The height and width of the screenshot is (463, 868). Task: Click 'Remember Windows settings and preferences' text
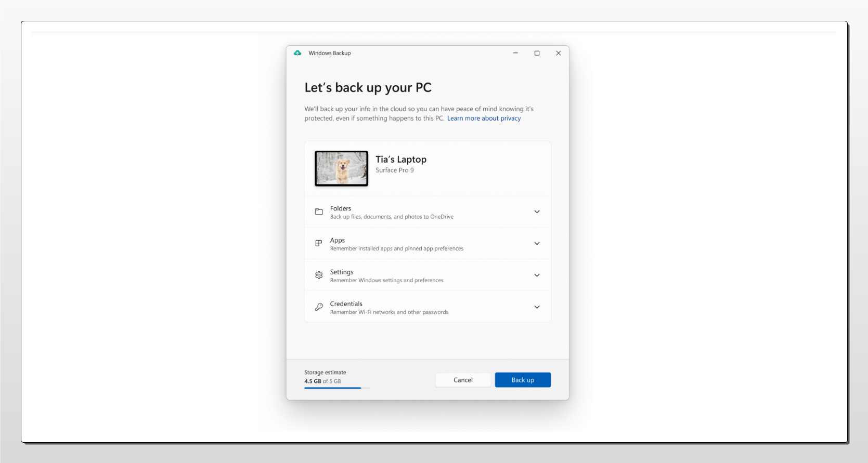pos(387,280)
